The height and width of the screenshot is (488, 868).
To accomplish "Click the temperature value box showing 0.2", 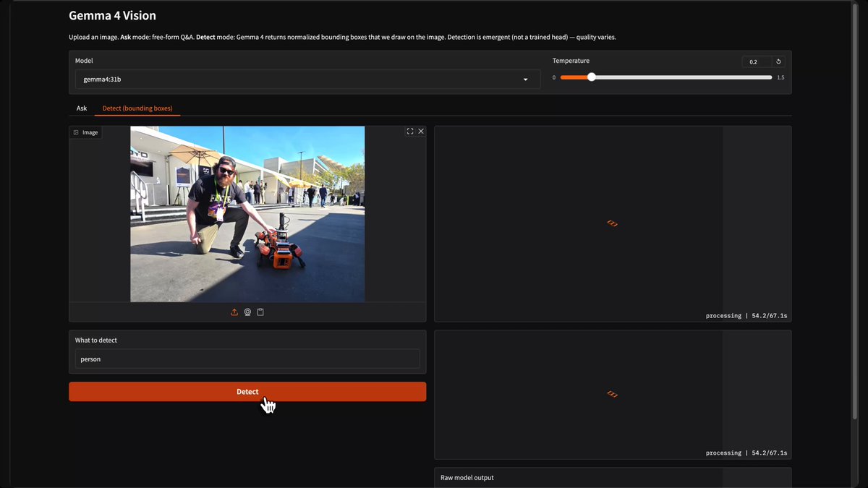I will (757, 62).
